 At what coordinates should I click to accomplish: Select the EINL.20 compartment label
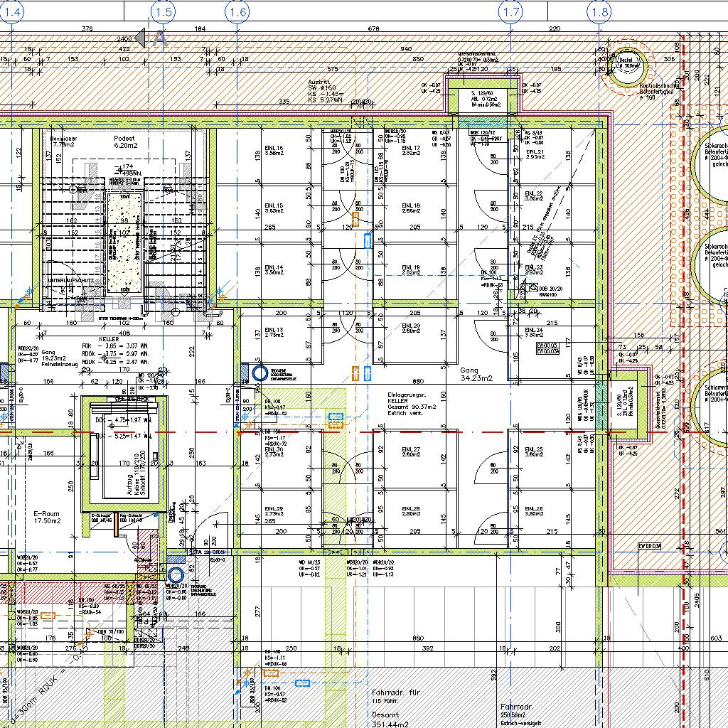[411, 328]
